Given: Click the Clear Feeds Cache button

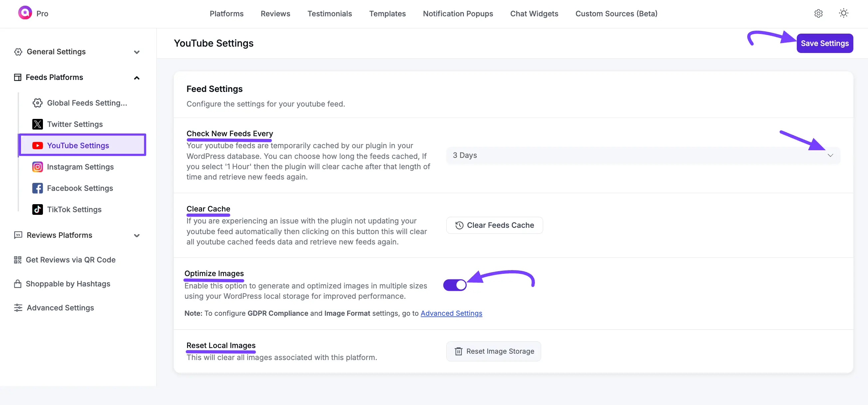Looking at the screenshot, I should [x=494, y=225].
